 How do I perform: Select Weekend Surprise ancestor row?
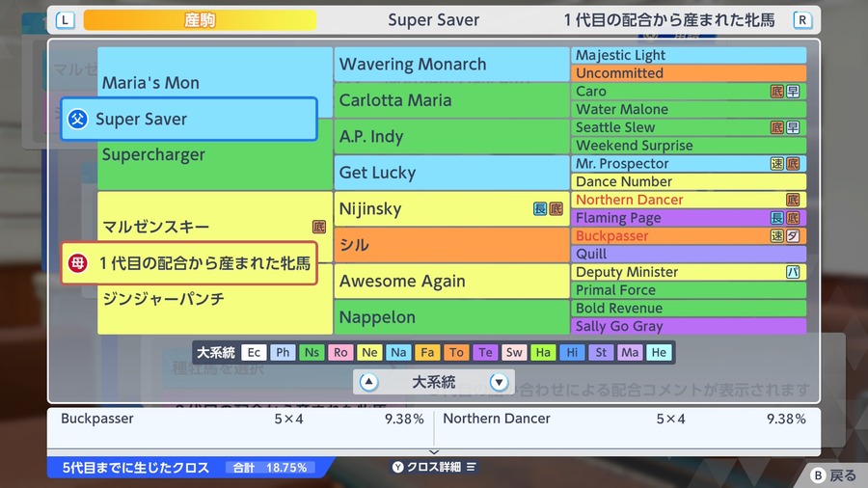tap(689, 146)
